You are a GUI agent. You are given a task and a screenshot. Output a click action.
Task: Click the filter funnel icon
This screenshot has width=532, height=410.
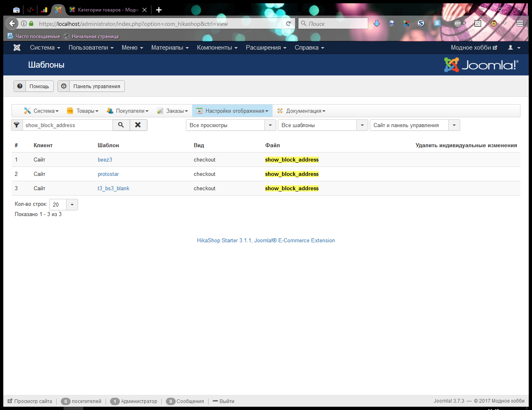click(x=16, y=125)
